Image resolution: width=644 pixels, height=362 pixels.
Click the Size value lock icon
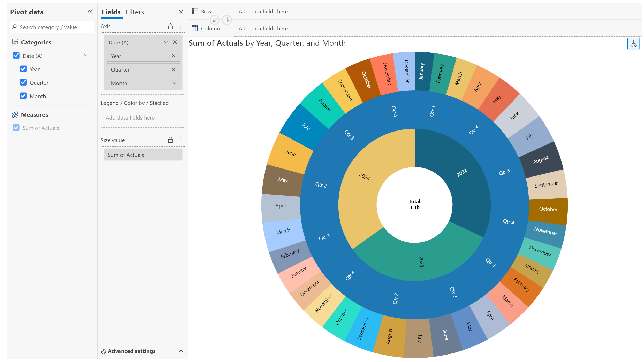point(170,140)
